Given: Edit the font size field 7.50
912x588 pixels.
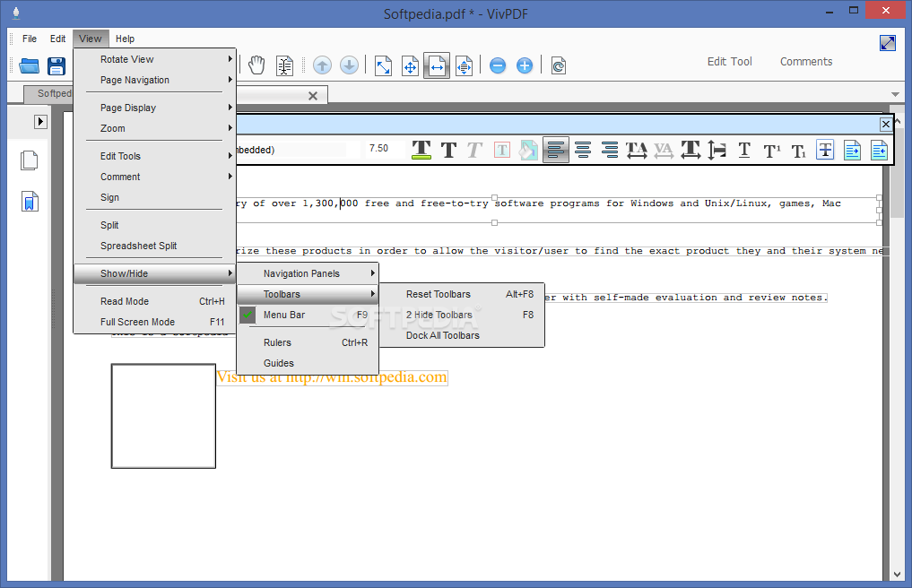Looking at the screenshot, I should (x=383, y=149).
